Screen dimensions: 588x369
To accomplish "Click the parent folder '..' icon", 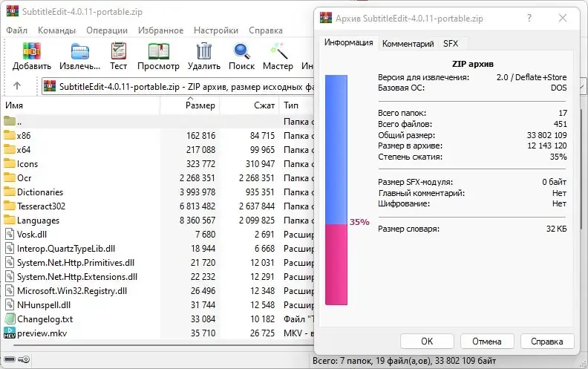I will [x=10, y=121].
